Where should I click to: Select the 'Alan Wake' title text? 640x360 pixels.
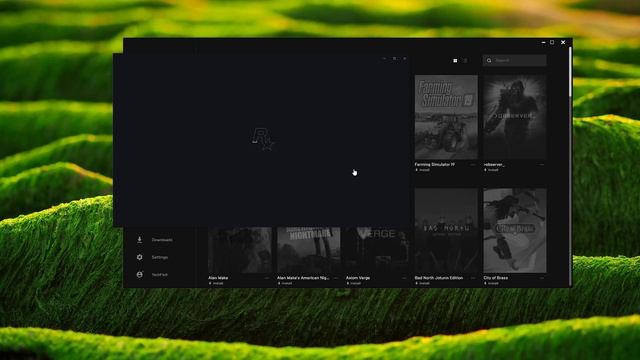pos(218,278)
